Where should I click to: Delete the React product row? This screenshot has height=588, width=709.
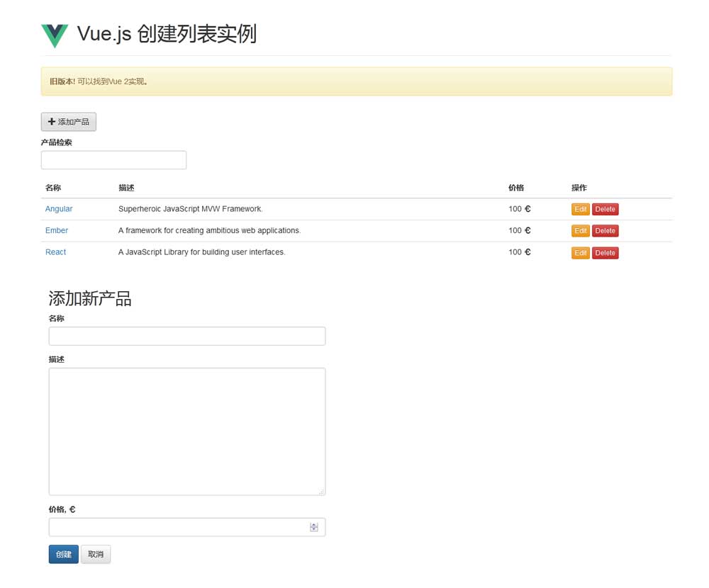[x=605, y=253]
